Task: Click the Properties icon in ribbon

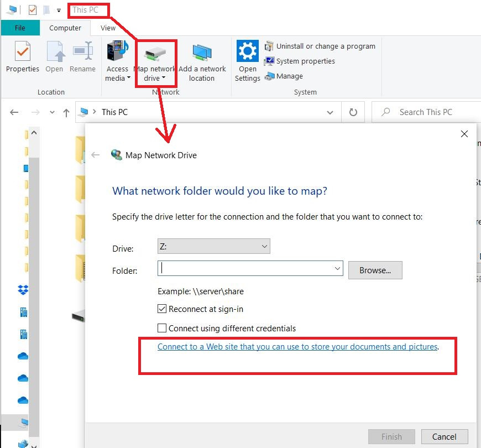Action: click(x=23, y=57)
